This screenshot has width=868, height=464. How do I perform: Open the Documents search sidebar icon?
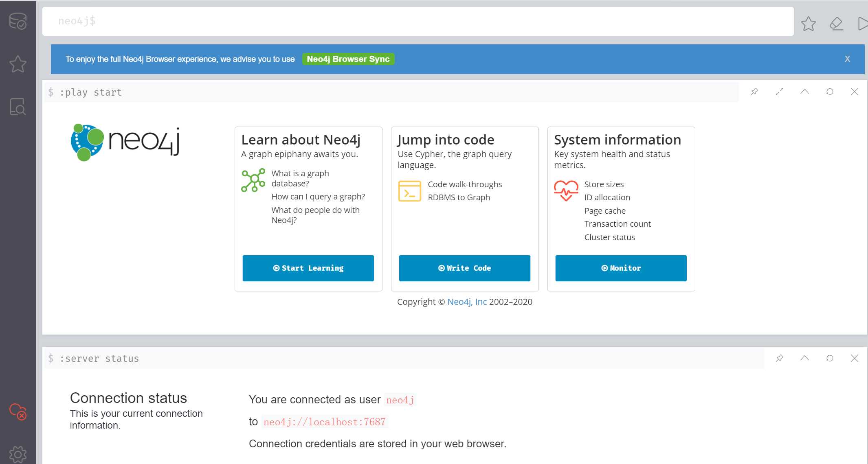18,107
